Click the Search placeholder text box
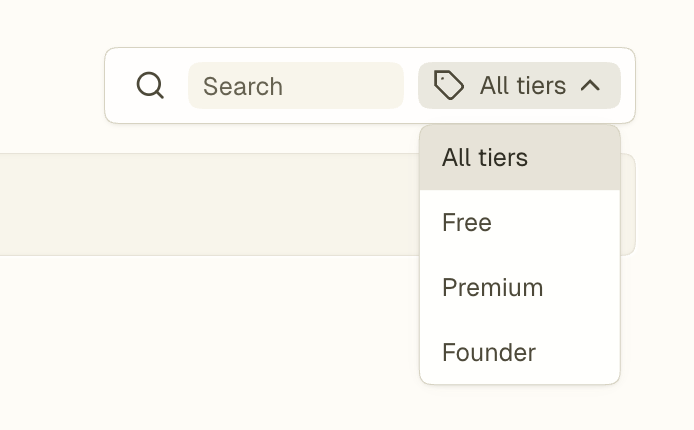Screen dimensions: 694x430 296,86
